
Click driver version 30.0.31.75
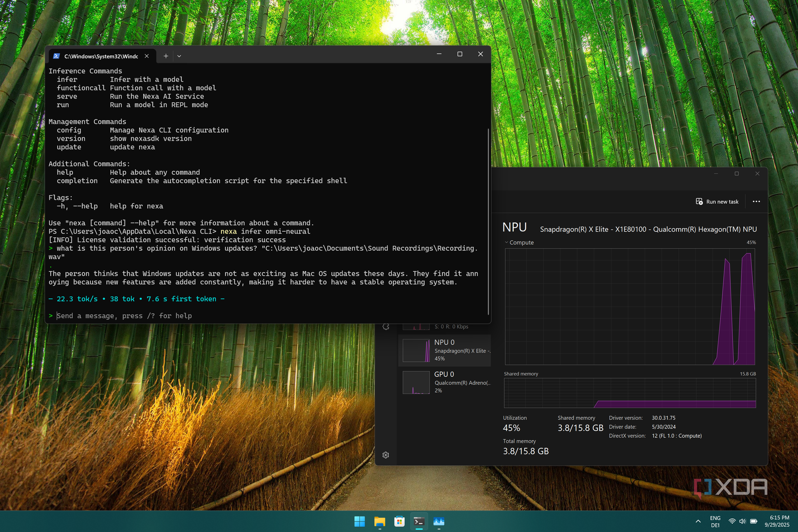(664, 418)
